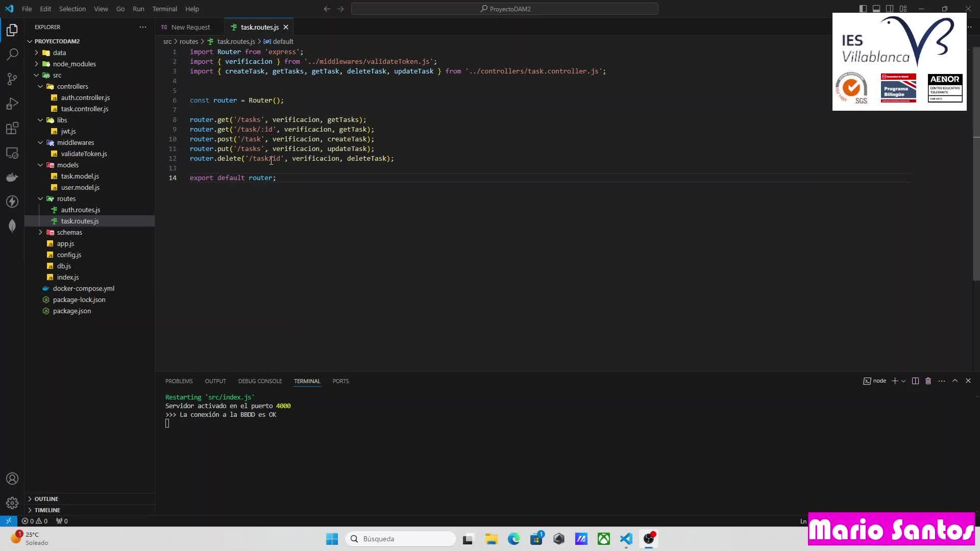Click the ProyectoDAM2 command center search box

tap(504, 9)
